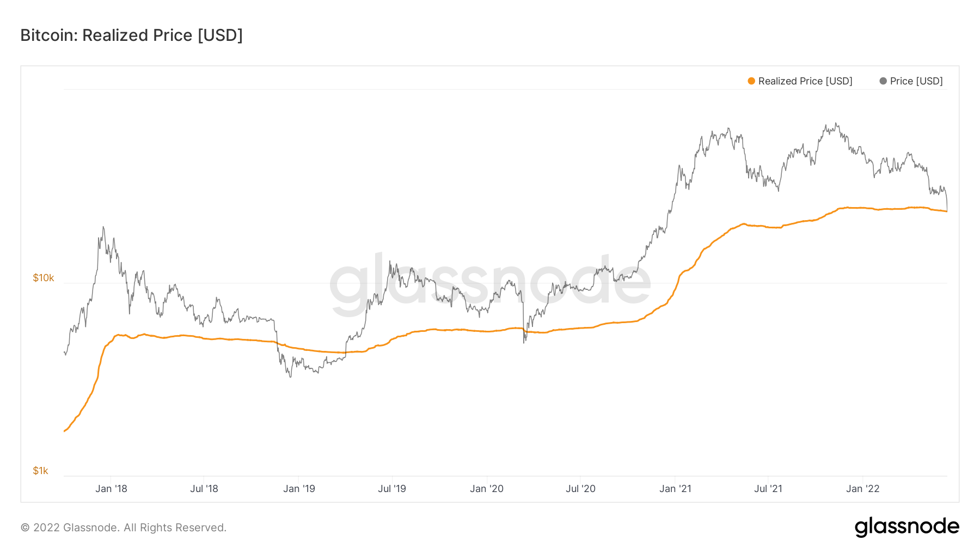Click the Jan '21 x-axis tick label

(x=675, y=489)
